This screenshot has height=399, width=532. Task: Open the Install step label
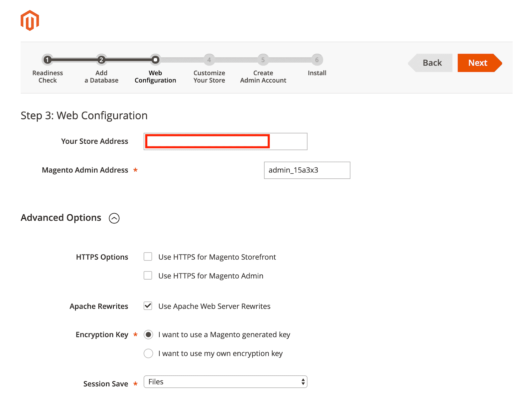tap(317, 73)
